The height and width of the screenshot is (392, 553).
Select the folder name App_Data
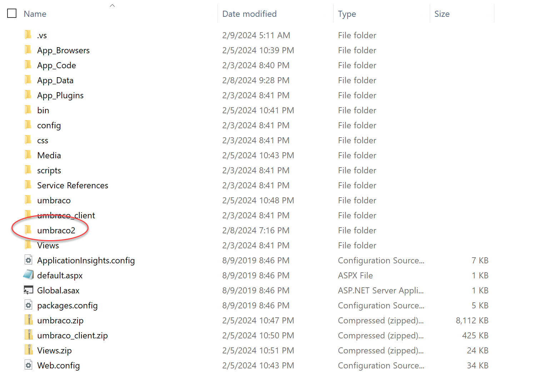pos(55,80)
